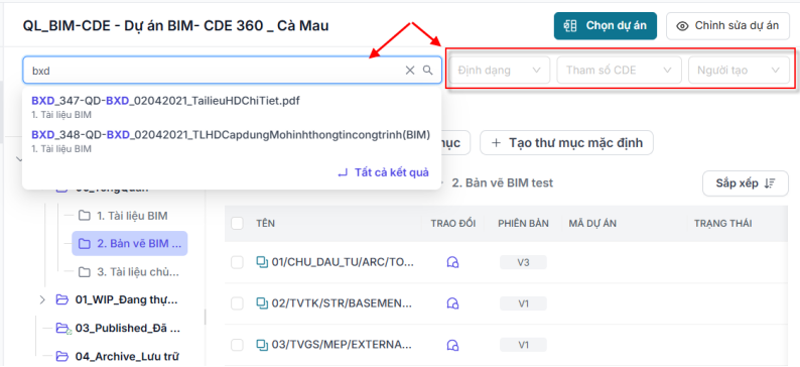Click the PHIÊN BẢN column header
Viewport: 800px width, 367px height.
(523, 224)
